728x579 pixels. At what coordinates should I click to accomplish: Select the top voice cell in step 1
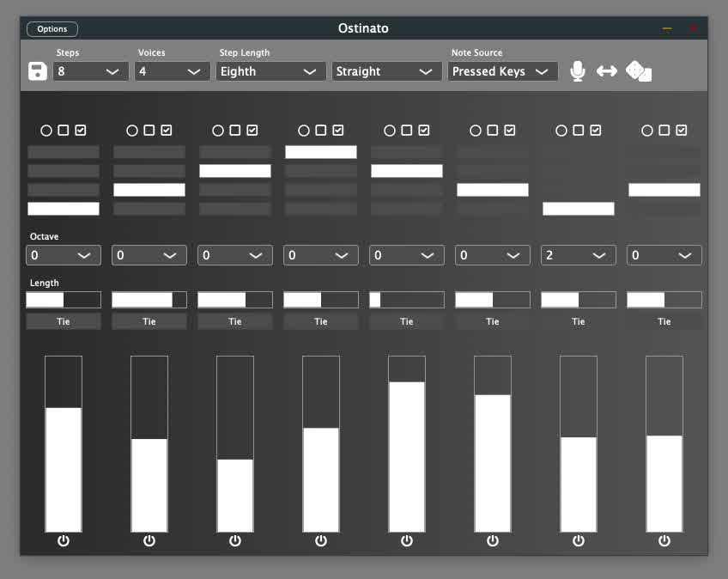64,152
